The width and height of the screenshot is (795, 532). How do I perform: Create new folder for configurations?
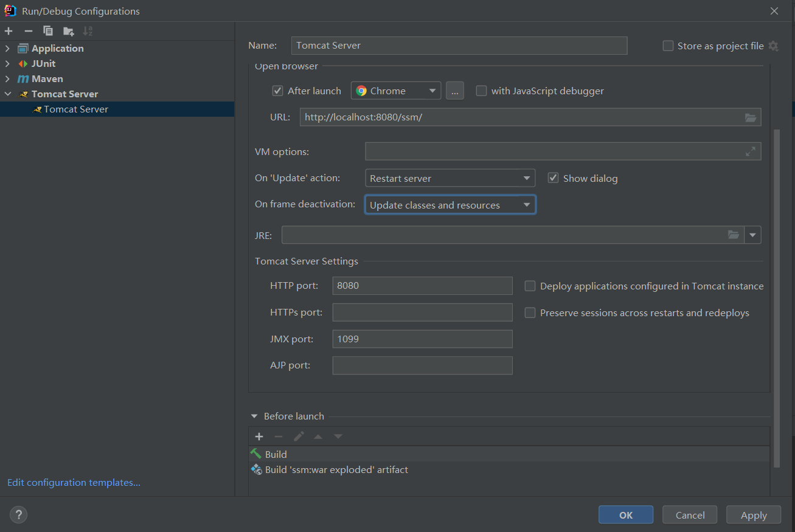(x=68, y=31)
